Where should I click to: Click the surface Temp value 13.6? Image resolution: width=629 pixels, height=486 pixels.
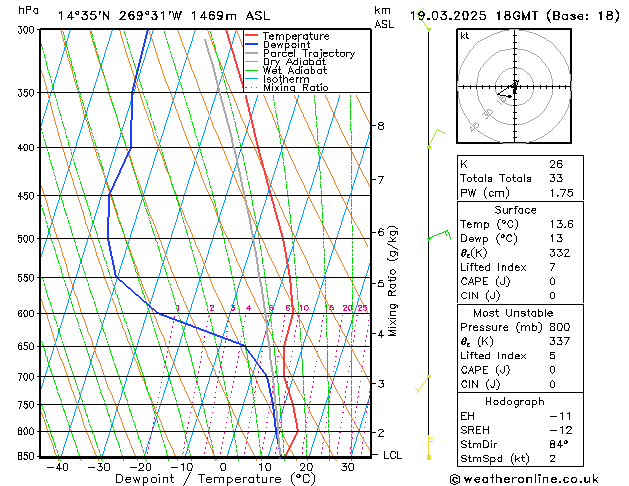coord(561,224)
